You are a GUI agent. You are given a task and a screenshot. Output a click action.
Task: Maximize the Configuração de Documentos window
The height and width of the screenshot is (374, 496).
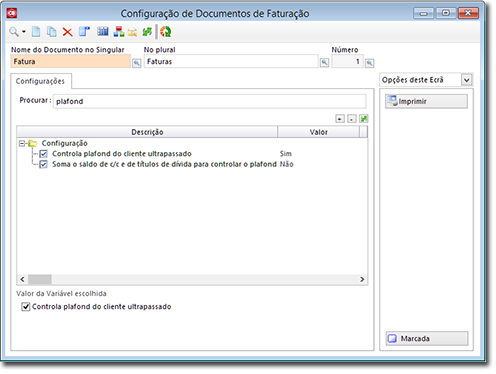pos(446,13)
